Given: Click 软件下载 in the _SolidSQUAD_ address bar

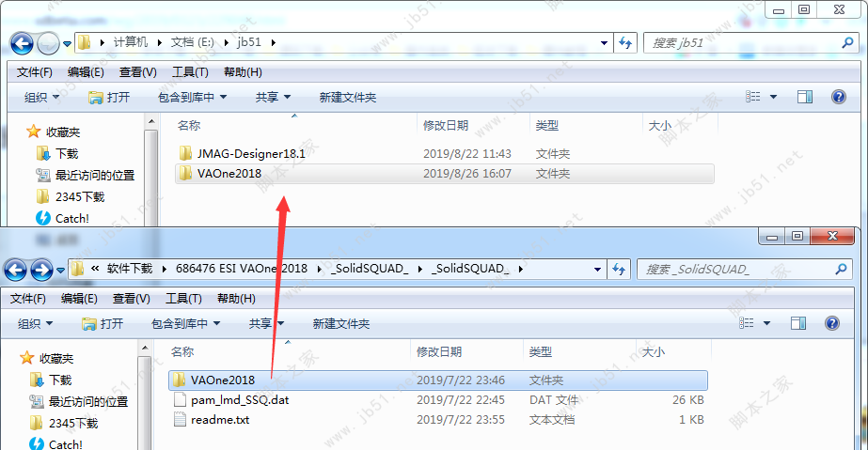Looking at the screenshot, I should pyautogui.click(x=130, y=268).
